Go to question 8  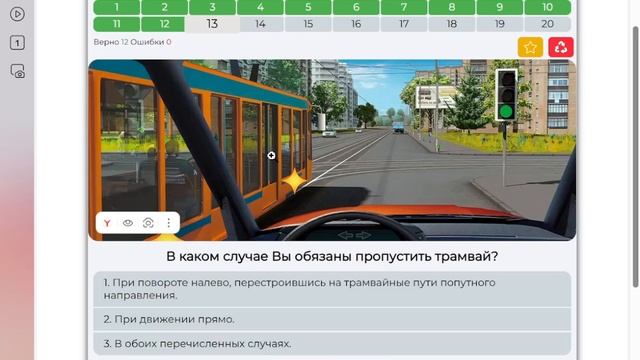click(x=452, y=7)
